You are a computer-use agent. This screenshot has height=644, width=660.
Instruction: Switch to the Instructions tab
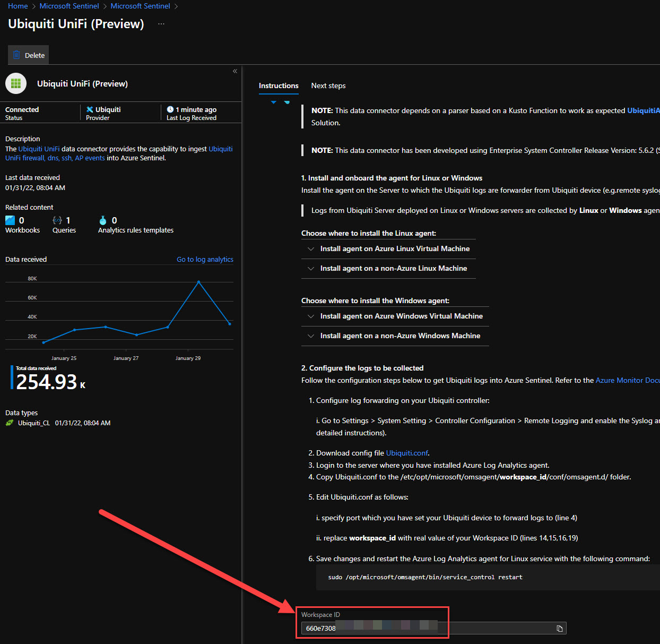pyautogui.click(x=279, y=85)
